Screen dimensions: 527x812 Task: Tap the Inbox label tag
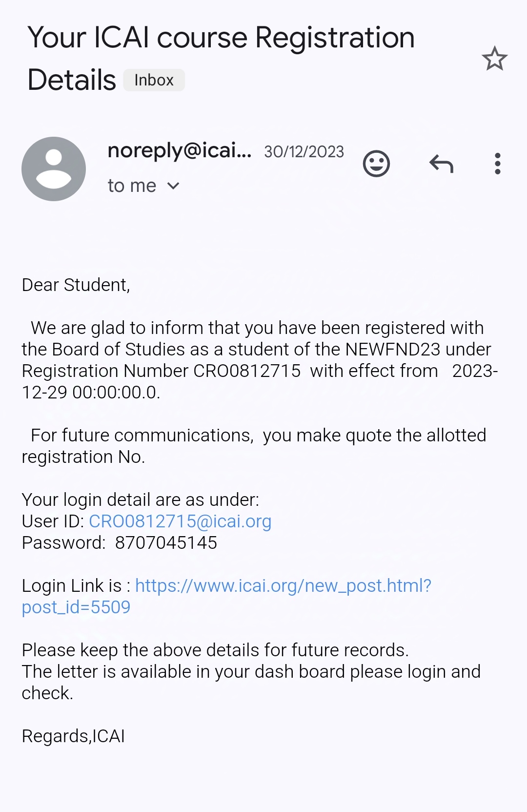click(x=154, y=80)
